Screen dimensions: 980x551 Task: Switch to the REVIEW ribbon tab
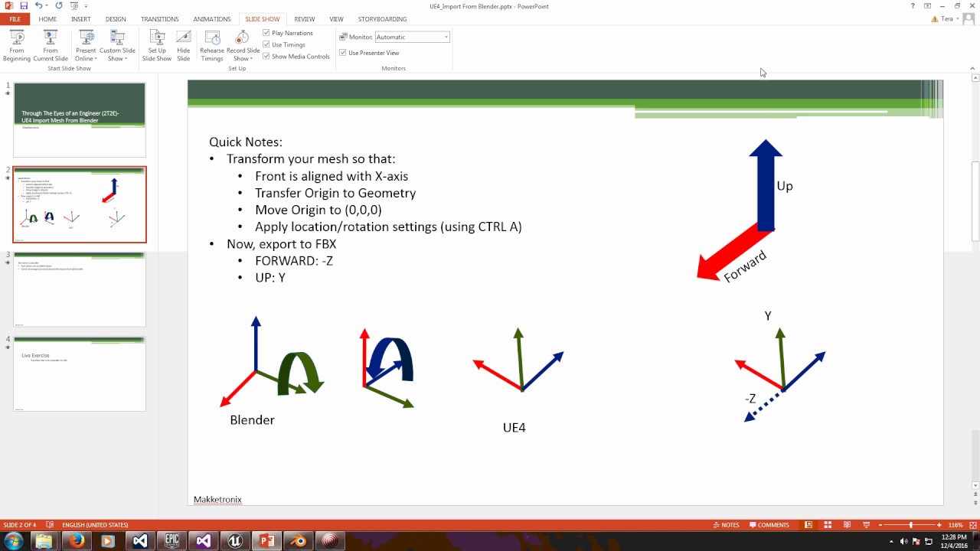click(305, 19)
